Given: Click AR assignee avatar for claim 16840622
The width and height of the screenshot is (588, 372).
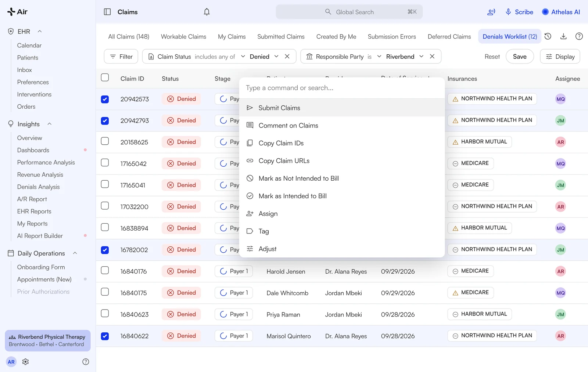Looking at the screenshot, I should 560,336.
